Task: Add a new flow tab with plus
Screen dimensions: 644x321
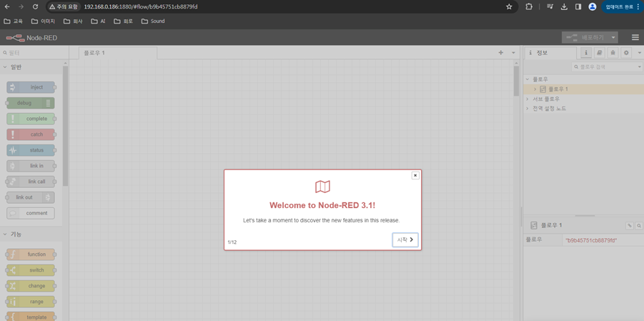Action: coord(500,53)
